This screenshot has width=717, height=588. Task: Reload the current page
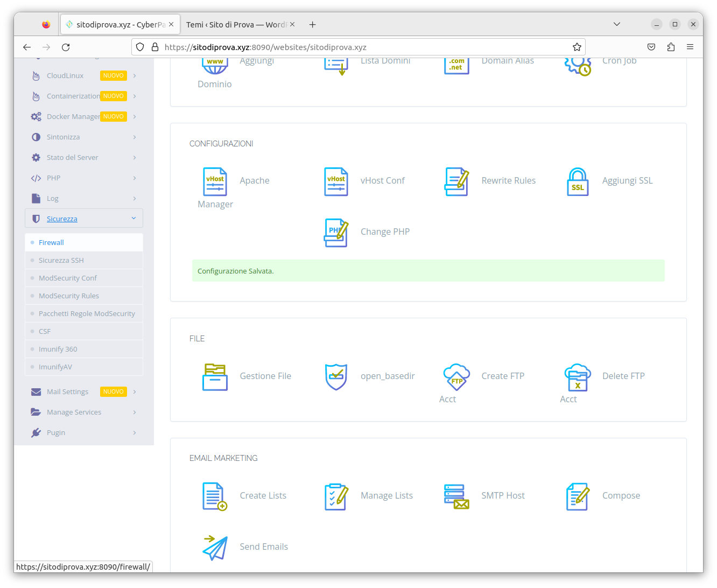tap(66, 47)
